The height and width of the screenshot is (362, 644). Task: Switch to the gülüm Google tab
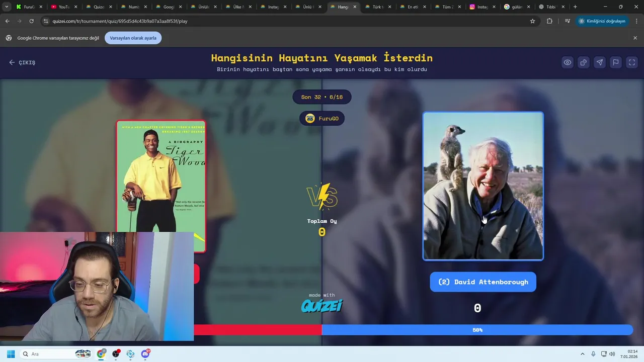click(517, 7)
